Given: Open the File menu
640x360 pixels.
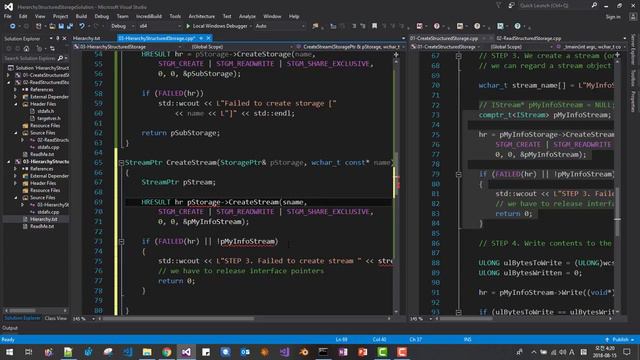Looking at the screenshot, I should coord(7,16).
